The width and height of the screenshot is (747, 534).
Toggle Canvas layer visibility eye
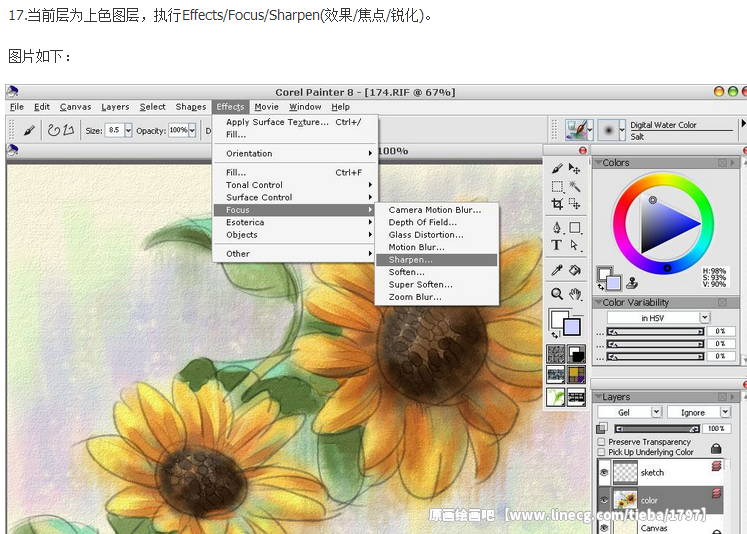pyautogui.click(x=604, y=528)
